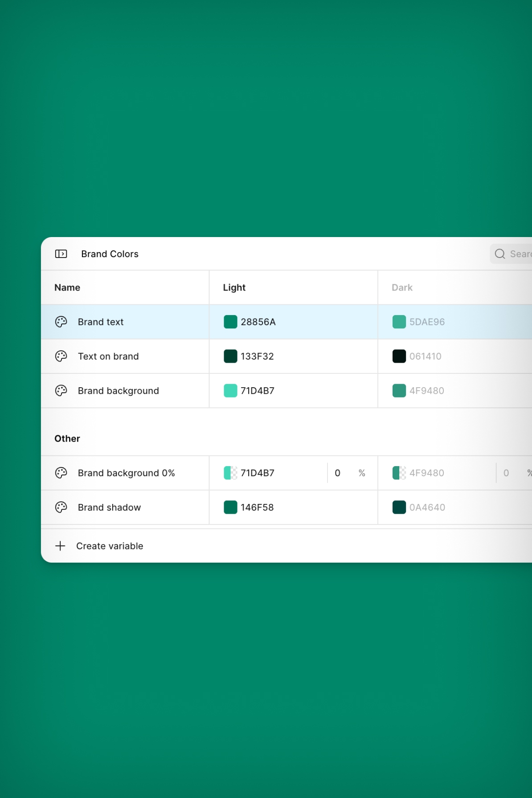532x798 pixels.
Task: Click the Dark mode column header
Action: [x=402, y=287]
